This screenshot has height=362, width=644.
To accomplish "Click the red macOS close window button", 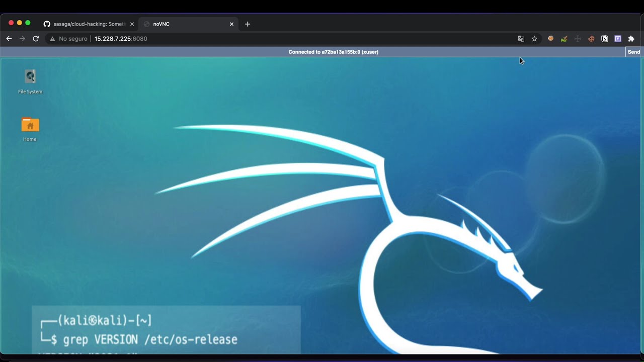I will click(x=11, y=23).
